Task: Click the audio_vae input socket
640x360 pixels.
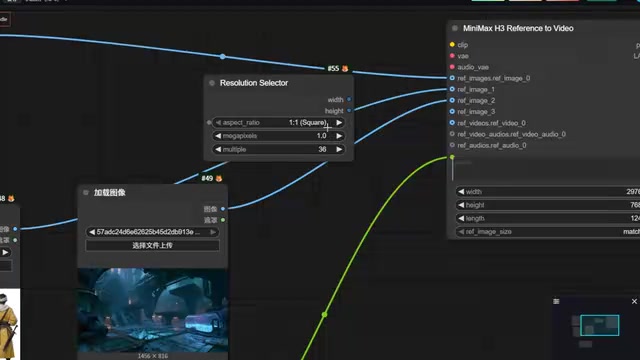Action: click(x=452, y=67)
